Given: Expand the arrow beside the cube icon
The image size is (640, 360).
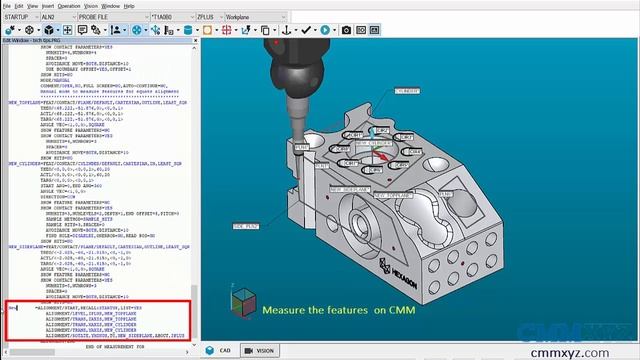Looking at the screenshot, I should coord(57,30).
